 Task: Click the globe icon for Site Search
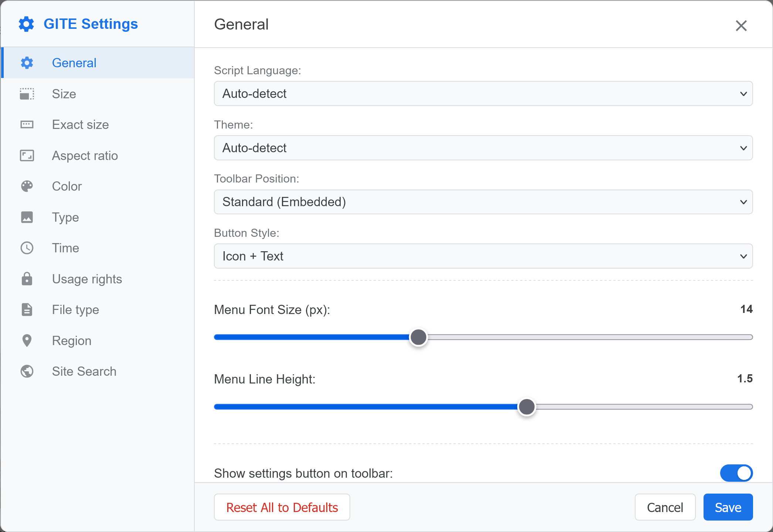(27, 371)
